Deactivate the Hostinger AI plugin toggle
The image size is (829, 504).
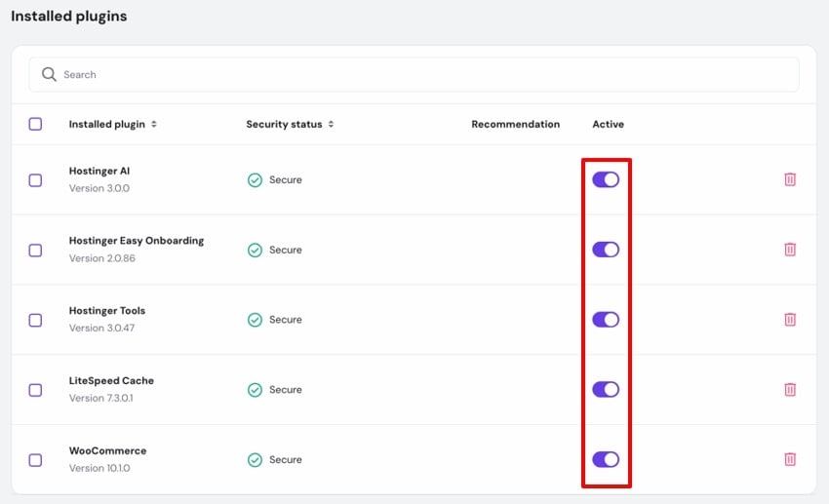click(606, 179)
